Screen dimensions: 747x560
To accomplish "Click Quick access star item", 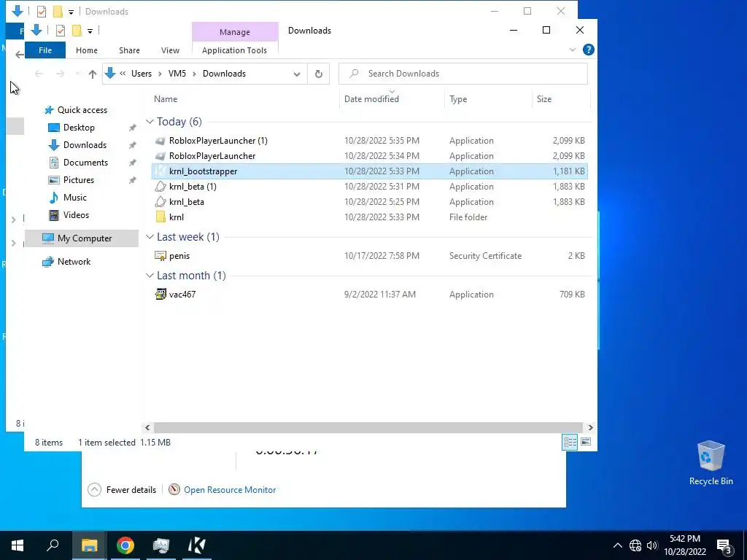I will pos(82,110).
